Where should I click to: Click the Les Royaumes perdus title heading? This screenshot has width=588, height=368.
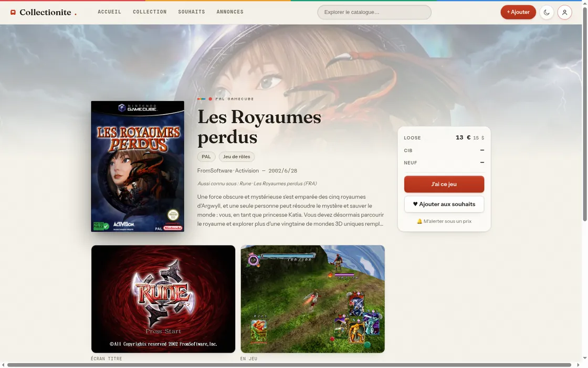click(x=259, y=127)
